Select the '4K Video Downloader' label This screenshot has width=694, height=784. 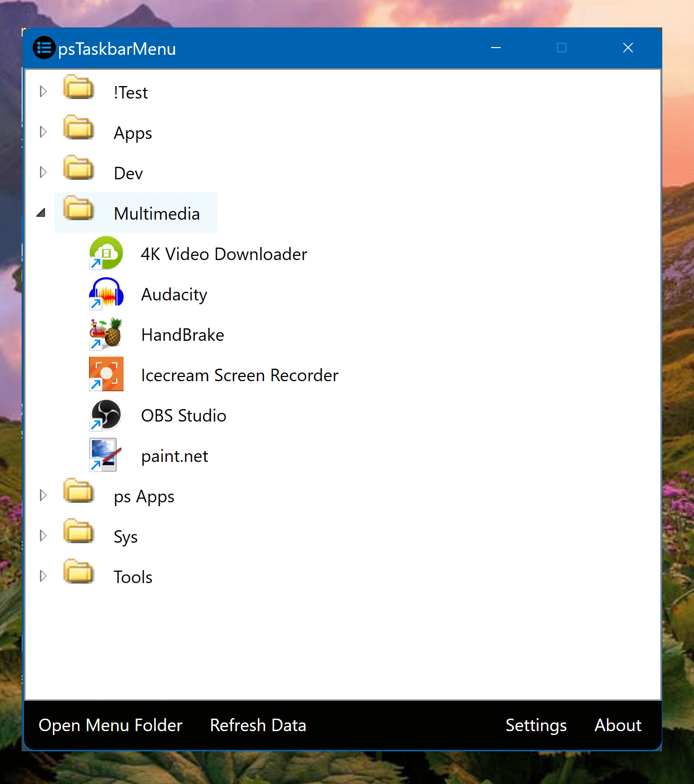[x=224, y=254]
